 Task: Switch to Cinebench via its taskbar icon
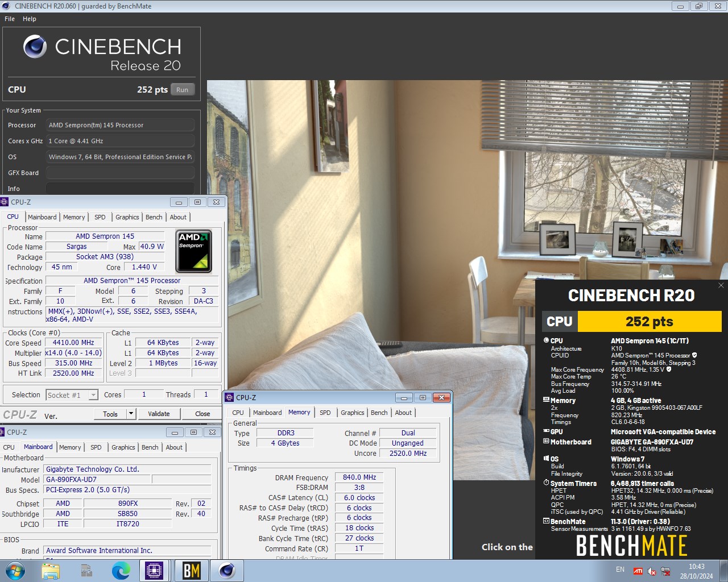(x=227, y=571)
